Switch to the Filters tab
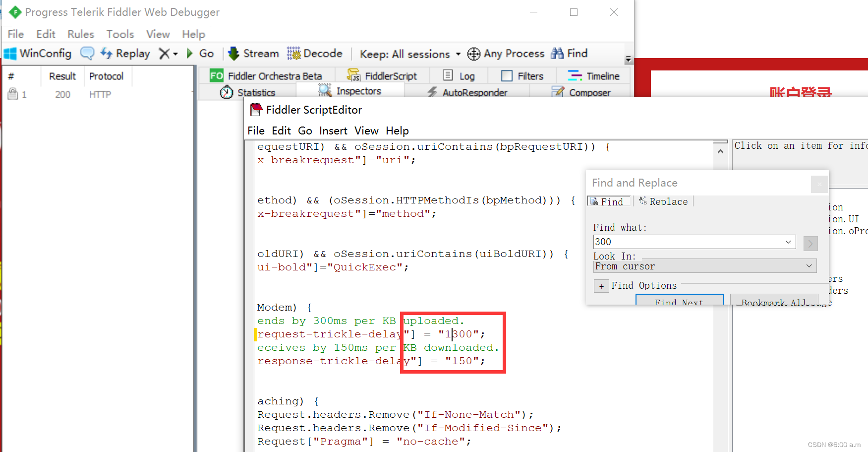Viewport: 868px width, 452px height. 522,76
